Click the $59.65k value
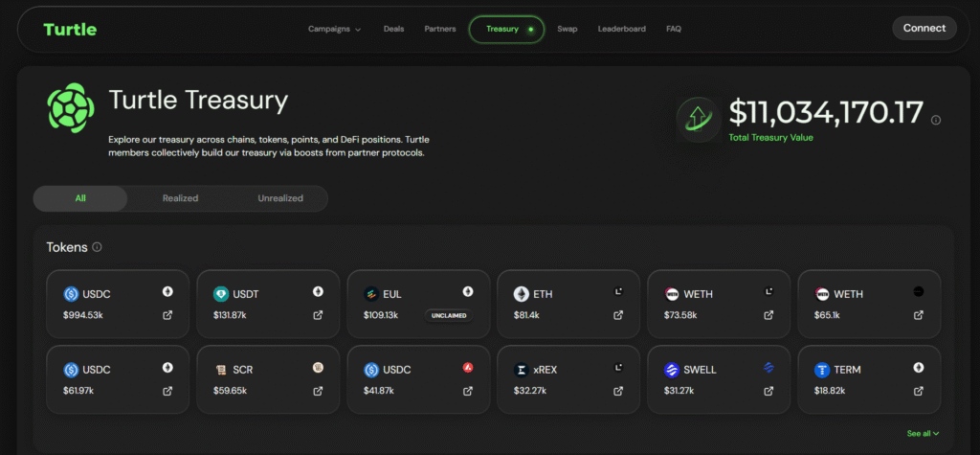Screen dimensions: 980x455 pyautogui.click(x=230, y=391)
